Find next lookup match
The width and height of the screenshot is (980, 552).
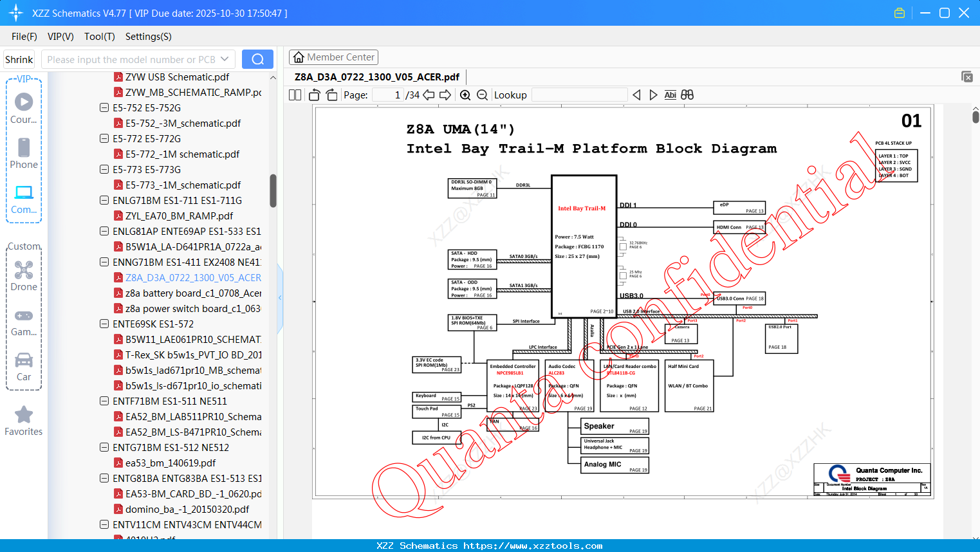[653, 95]
